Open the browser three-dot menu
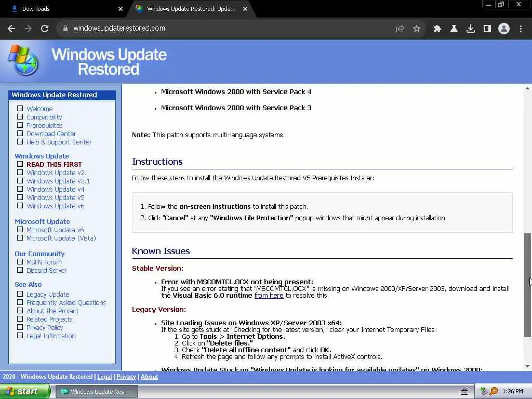Image resolution: width=532 pixels, height=399 pixels. click(x=521, y=29)
